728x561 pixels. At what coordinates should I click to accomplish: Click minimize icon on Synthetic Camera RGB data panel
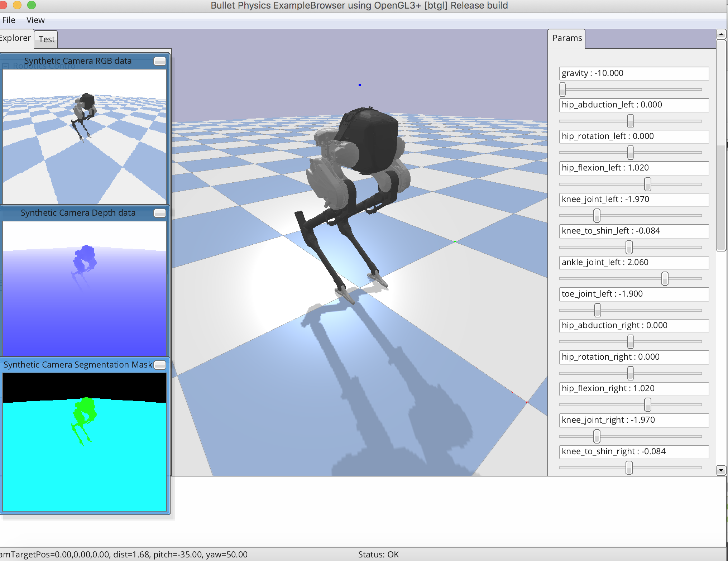(160, 61)
